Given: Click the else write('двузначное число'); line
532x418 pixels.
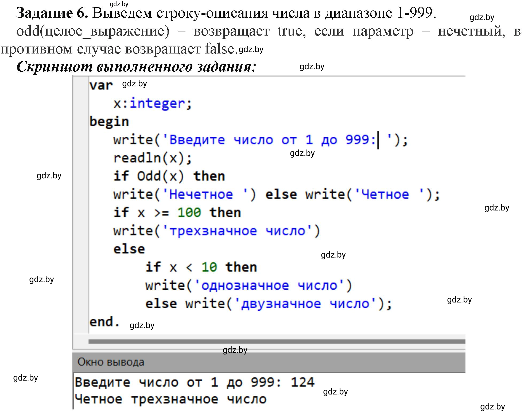Looking at the screenshot, I should (x=269, y=304).
